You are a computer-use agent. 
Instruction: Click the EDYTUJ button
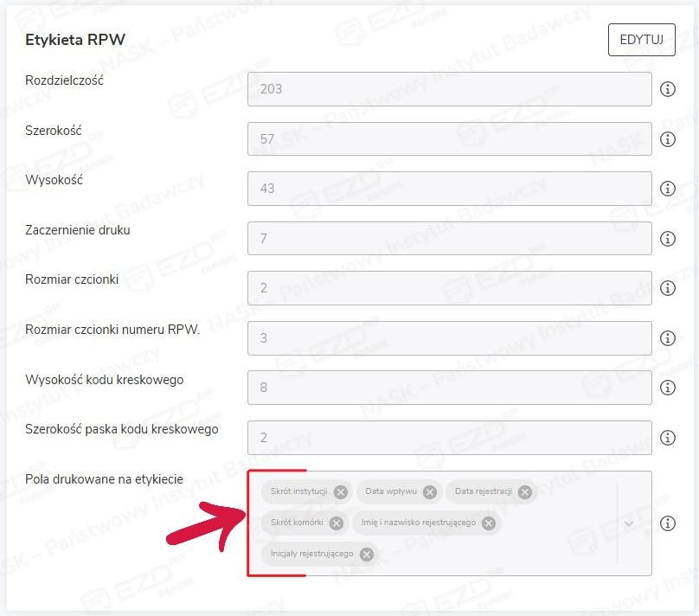pyautogui.click(x=642, y=40)
